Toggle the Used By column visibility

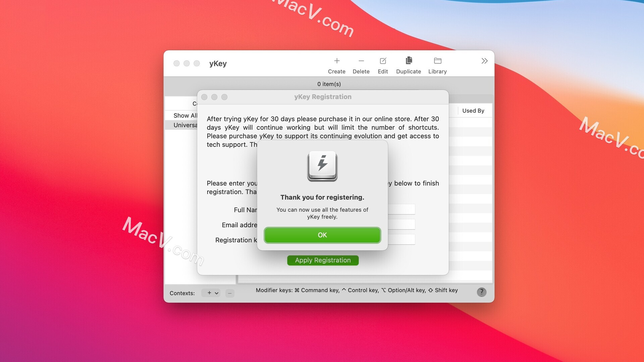pos(473,110)
